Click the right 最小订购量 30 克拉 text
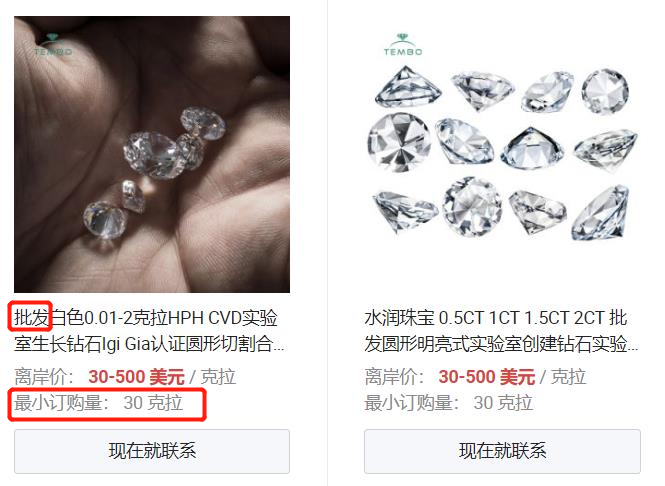665x486 pixels. pos(448,403)
